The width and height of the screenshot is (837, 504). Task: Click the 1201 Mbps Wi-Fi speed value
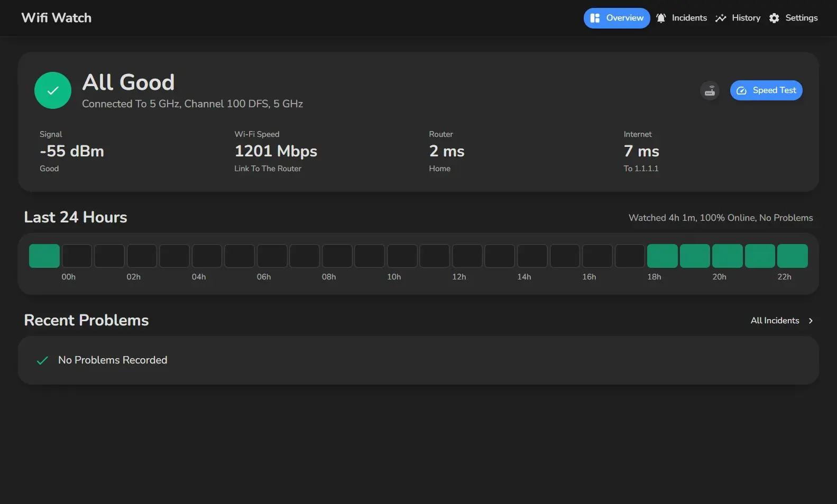[x=276, y=151]
